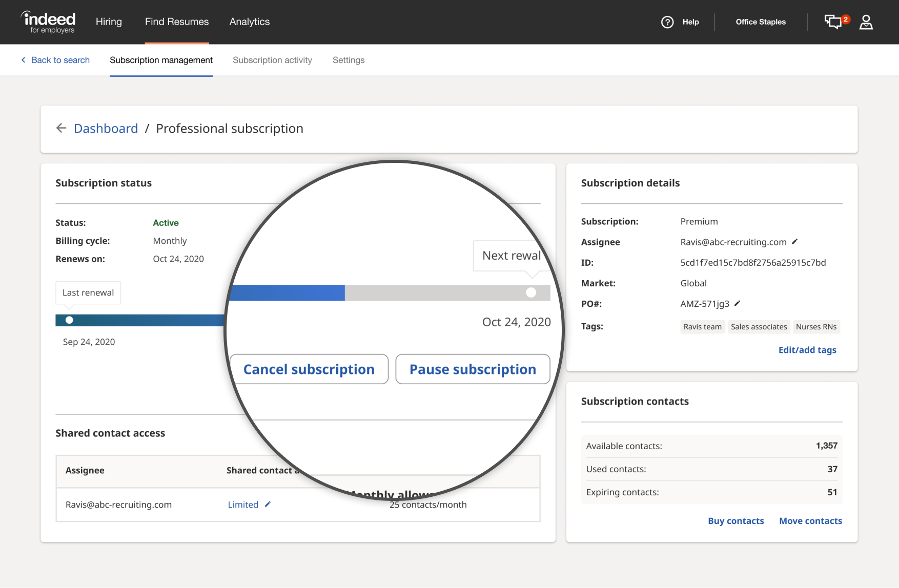
Task: Click Used contacts value 37
Action: 832,469
